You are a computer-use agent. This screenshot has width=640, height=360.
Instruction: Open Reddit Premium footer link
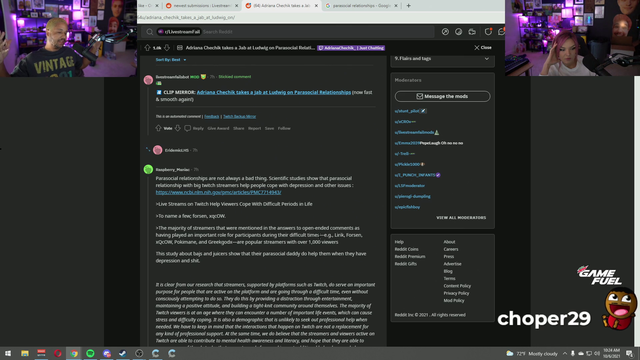410,256
